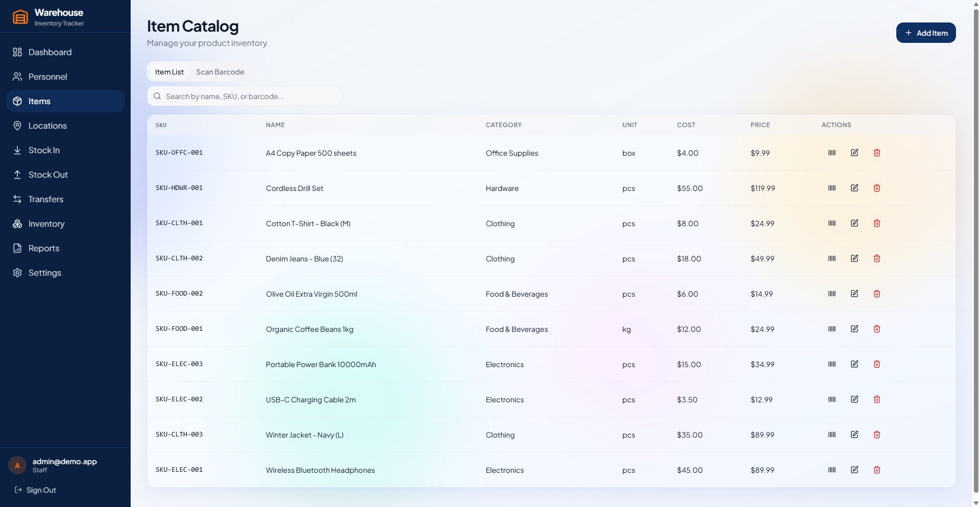The width and height of the screenshot is (980, 507).
Task: Click the admin@demo.app avatar
Action: point(17,465)
